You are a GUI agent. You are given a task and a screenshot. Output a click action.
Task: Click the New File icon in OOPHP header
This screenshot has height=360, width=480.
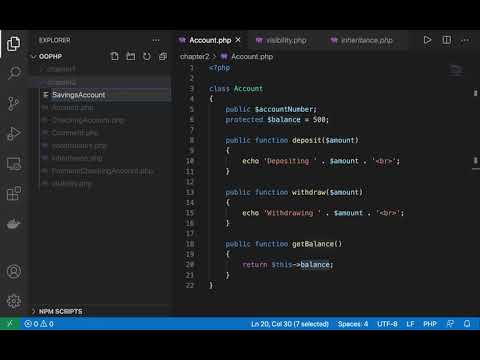114,56
